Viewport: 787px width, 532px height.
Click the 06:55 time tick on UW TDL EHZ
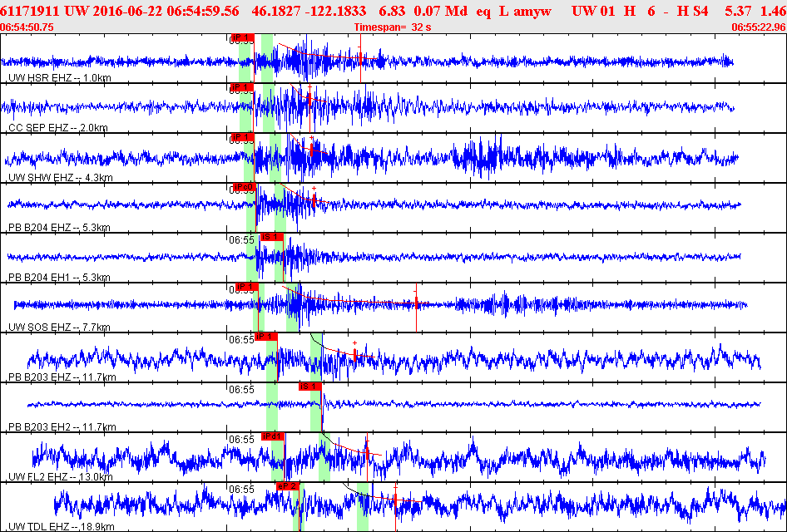(242, 489)
